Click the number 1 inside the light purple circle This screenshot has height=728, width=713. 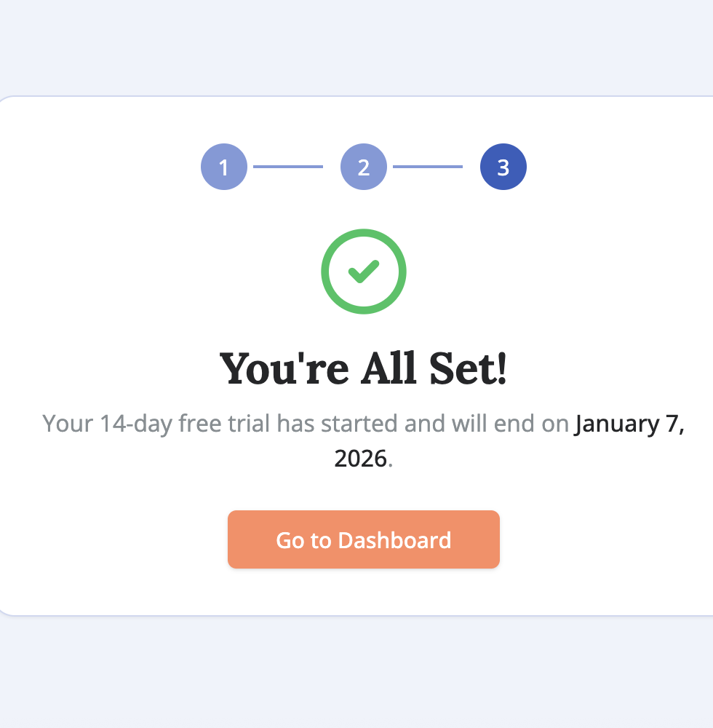click(x=224, y=167)
